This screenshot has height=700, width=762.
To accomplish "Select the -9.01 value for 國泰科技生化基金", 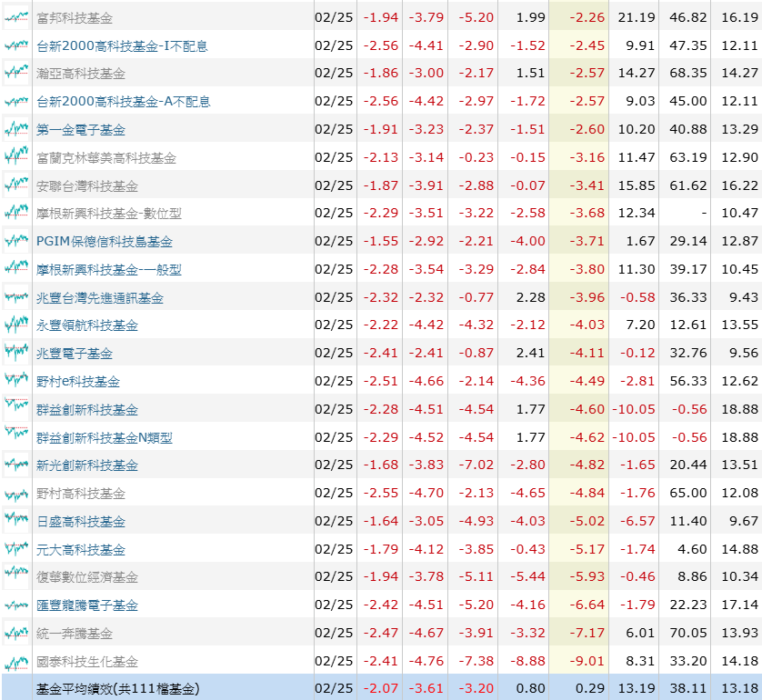I will (587, 661).
